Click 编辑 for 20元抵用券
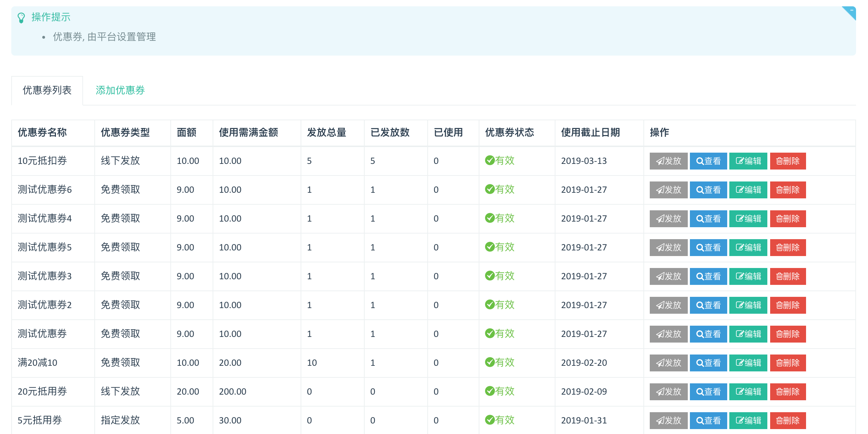 tap(748, 392)
